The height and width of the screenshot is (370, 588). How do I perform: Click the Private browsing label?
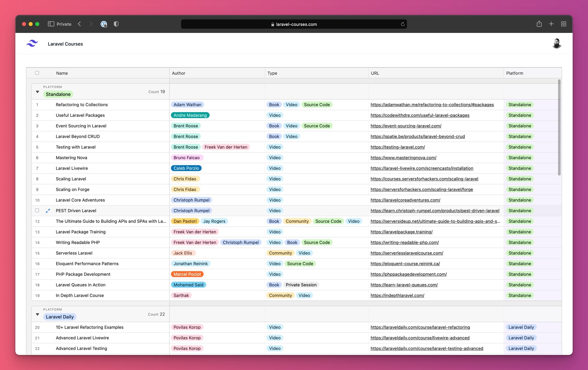pos(64,24)
